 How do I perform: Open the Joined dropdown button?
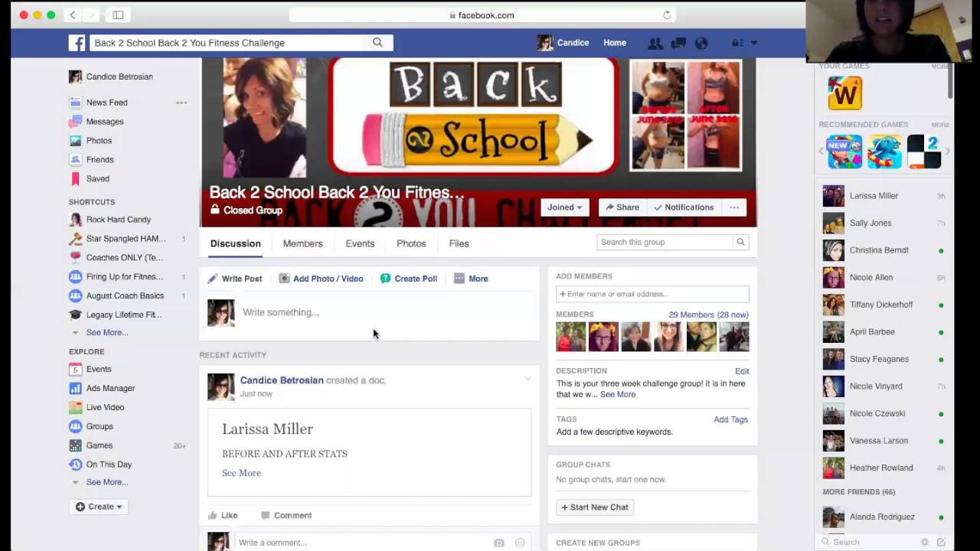tap(565, 207)
